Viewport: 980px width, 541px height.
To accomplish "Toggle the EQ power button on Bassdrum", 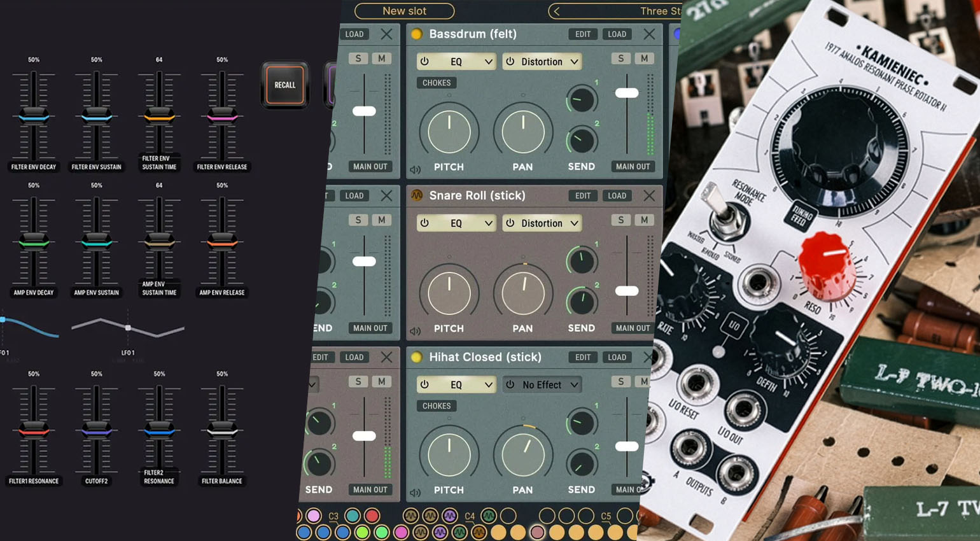I will (425, 62).
